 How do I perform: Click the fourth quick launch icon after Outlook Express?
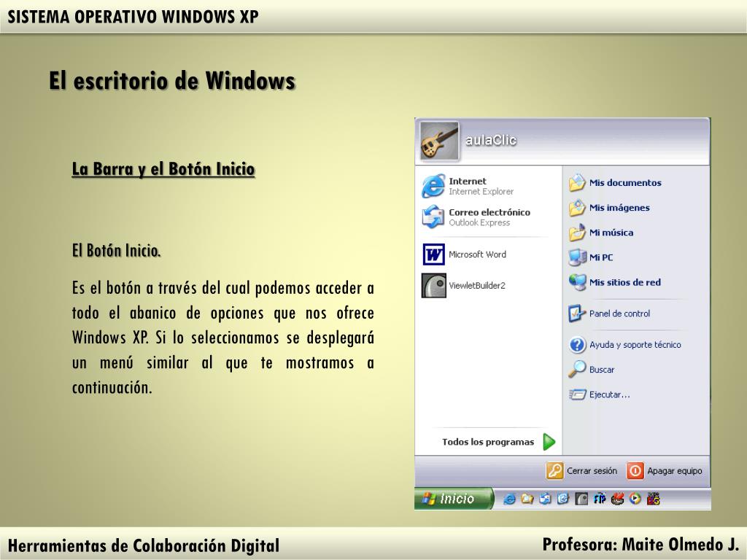tap(563, 499)
